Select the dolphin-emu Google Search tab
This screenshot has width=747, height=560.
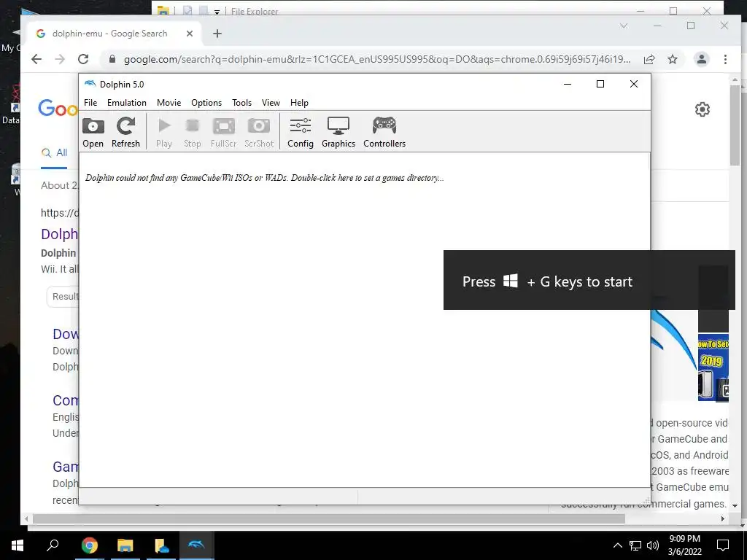pyautogui.click(x=112, y=34)
